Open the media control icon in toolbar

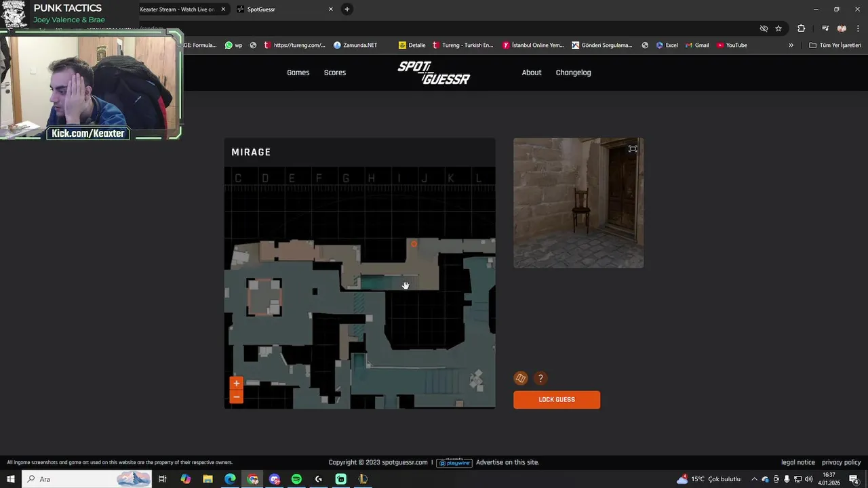[825, 28]
